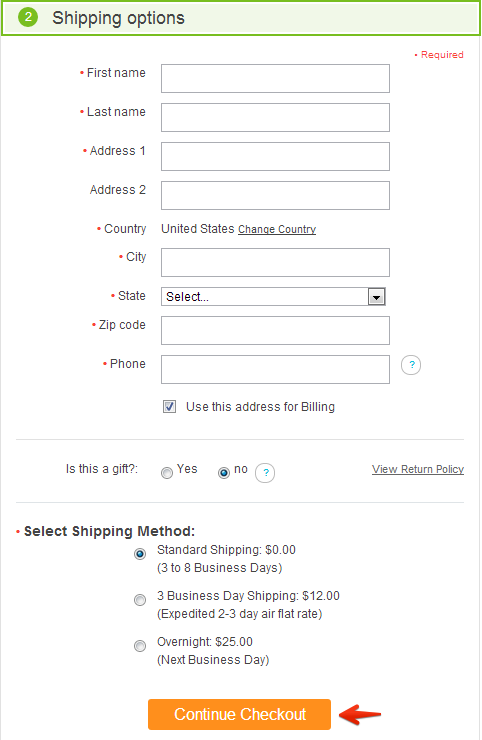Click the Shipping options section header
482x740 pixels.
pyautogui.click(x=241, y=18)
